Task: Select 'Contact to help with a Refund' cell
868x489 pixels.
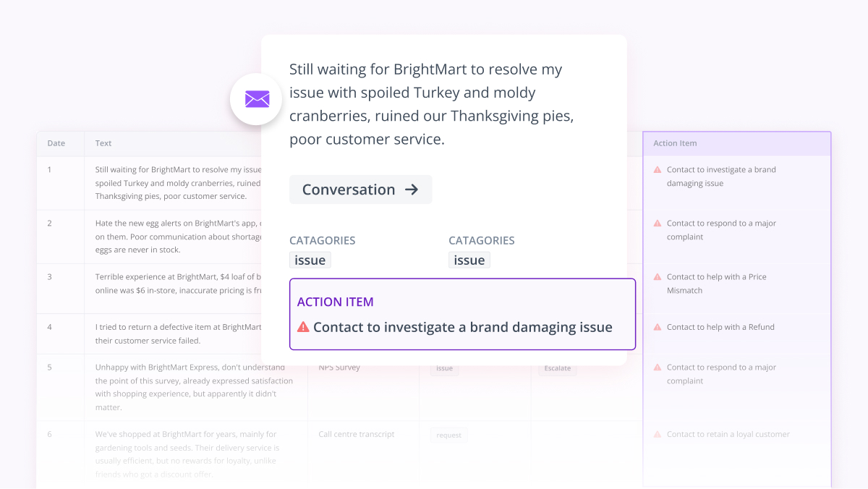Action: 720,327
